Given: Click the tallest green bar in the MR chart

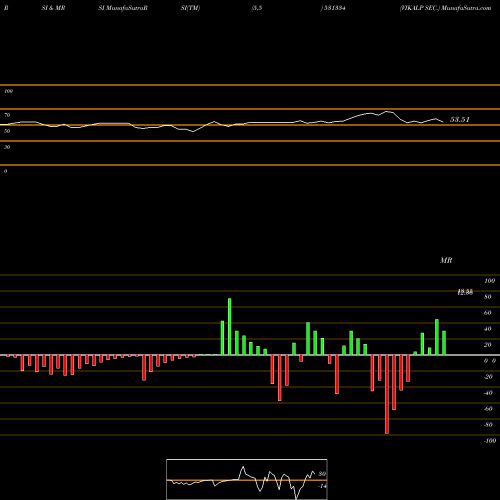Looking at the screenshot, I should [230, 327].
